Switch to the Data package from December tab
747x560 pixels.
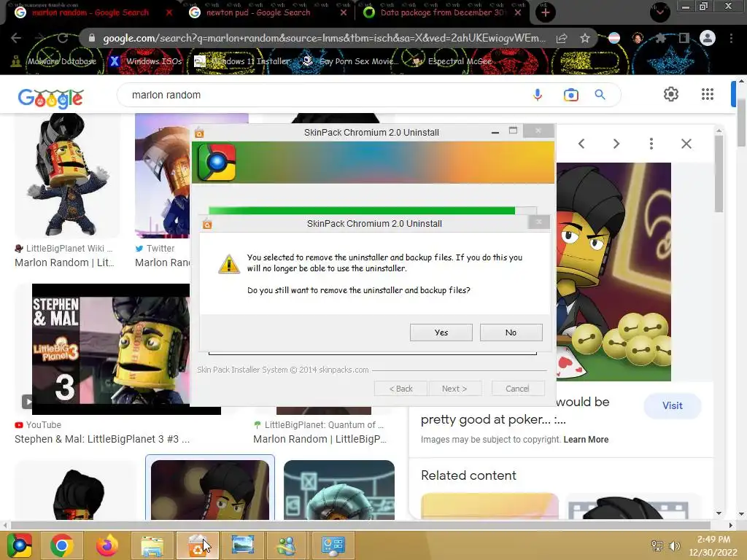coord(441,13)
